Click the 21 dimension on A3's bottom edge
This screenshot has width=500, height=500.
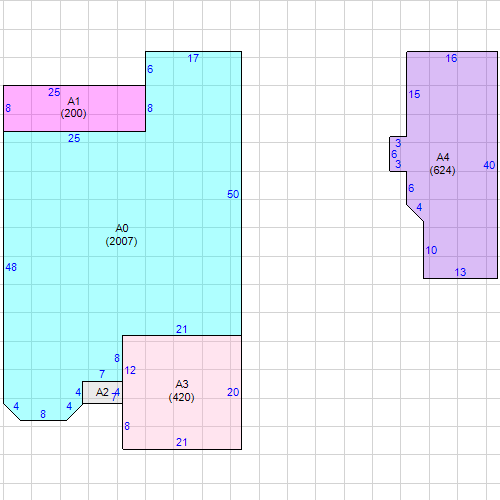point(182,442)
